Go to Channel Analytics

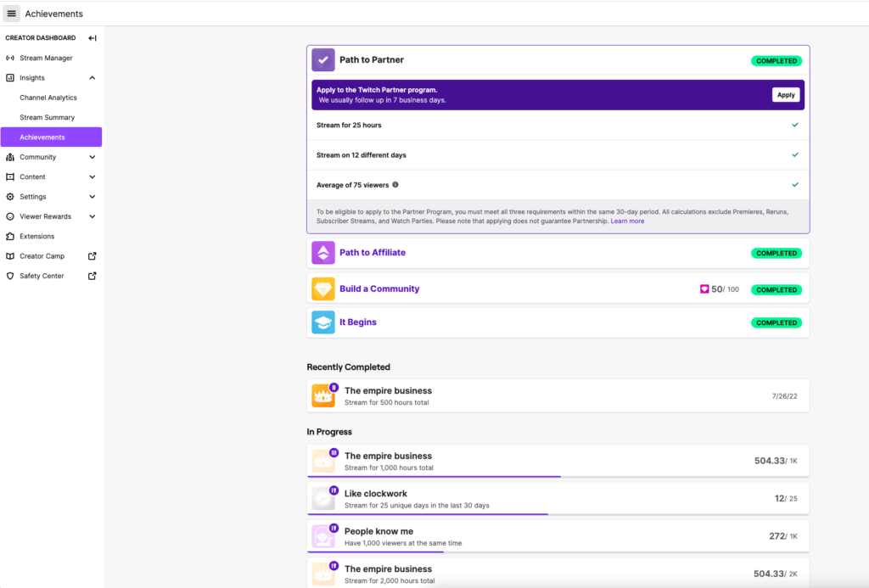(x=51, y=98)
